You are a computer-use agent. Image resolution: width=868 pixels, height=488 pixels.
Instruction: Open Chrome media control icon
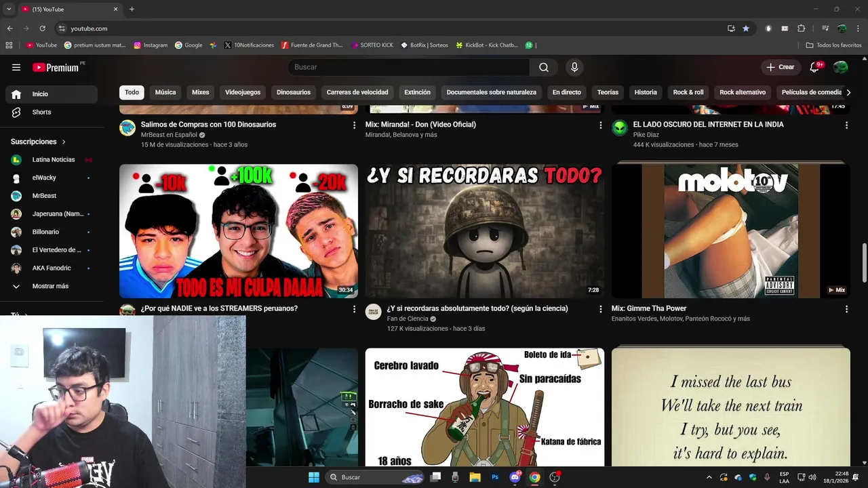[x=825, y=28]
